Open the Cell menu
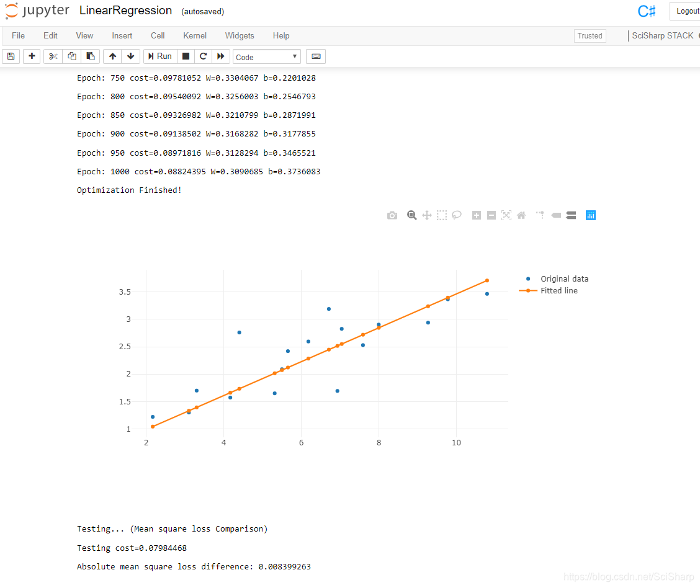The width and height of the screenshot is (700, 588). [158, 36]
